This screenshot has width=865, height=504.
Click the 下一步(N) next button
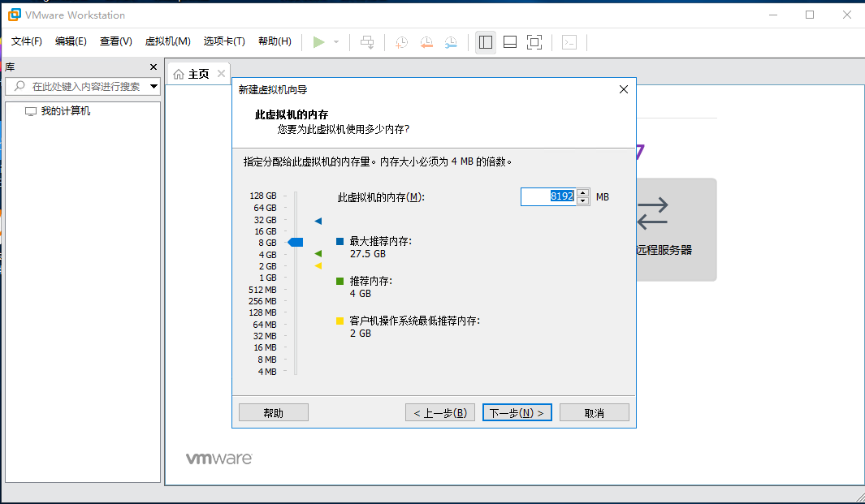[517, 412]
